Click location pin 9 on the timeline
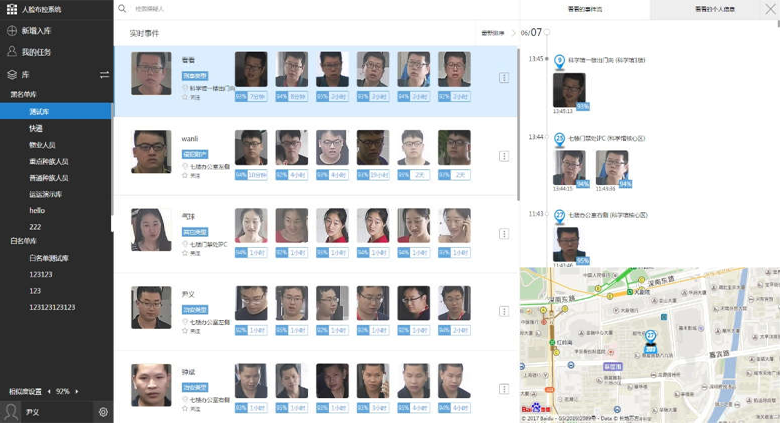This screenshot has width=780, height=423. [x=559, y=60]
